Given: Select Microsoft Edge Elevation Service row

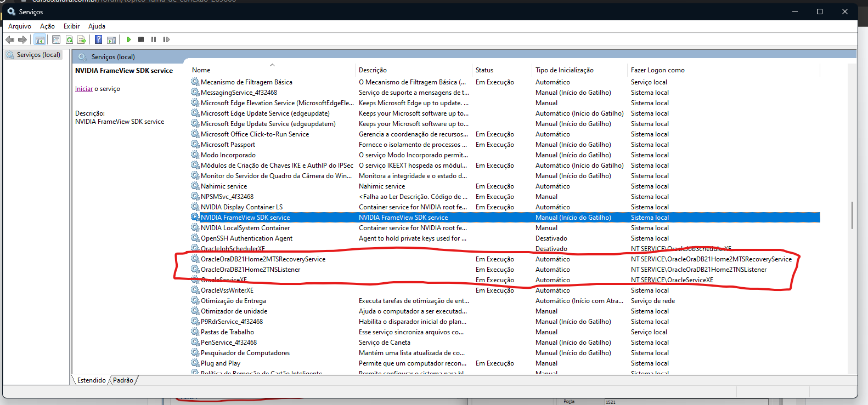Looking at the screenshot, I should 505,103.
